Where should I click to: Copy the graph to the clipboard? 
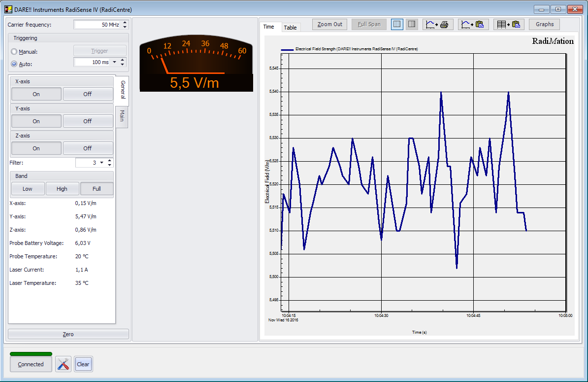(x=473, y=24)
